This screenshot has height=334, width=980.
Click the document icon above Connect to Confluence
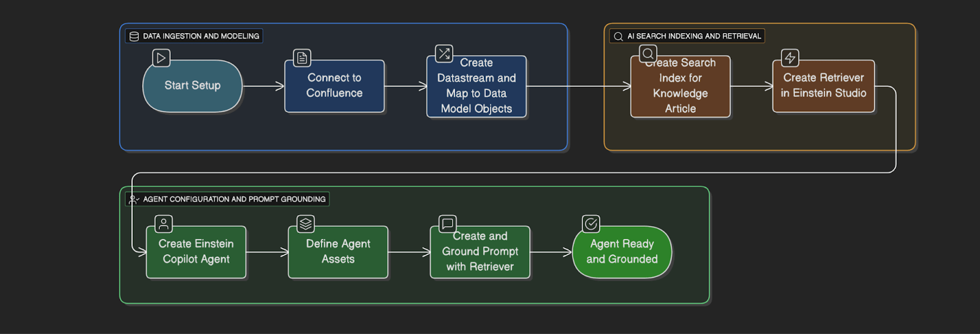302,58
